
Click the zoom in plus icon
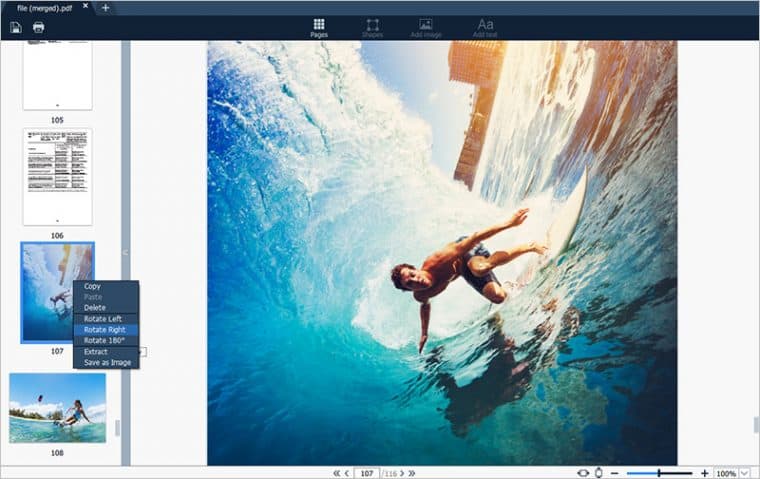[704, 473]
